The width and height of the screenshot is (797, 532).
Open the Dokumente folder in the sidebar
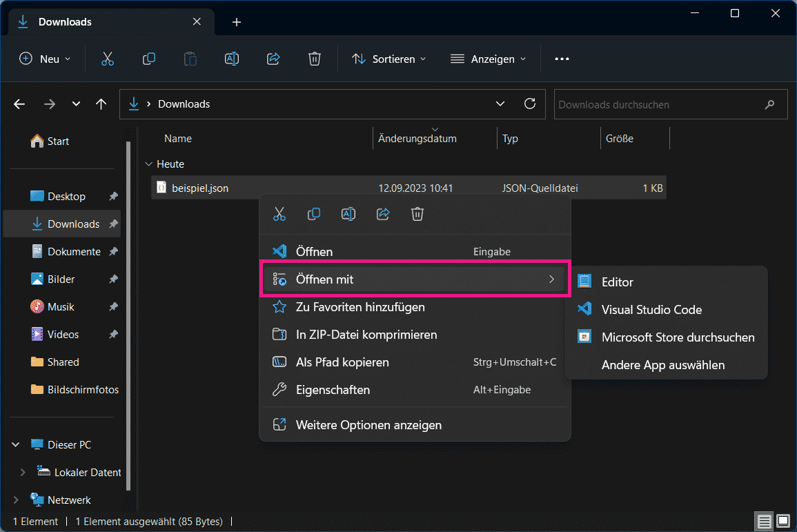73,252
